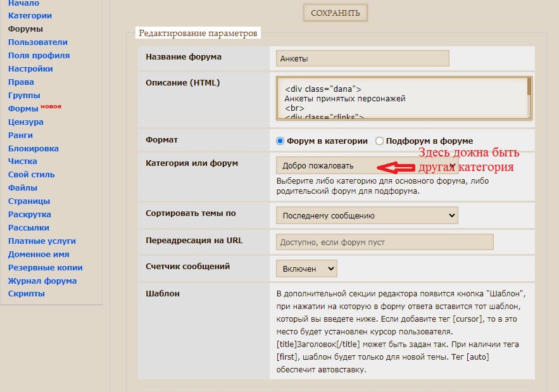This screenshot has width=559, height=392.
Task: Open the Чистка section
Action: click(x=22, y=161)
